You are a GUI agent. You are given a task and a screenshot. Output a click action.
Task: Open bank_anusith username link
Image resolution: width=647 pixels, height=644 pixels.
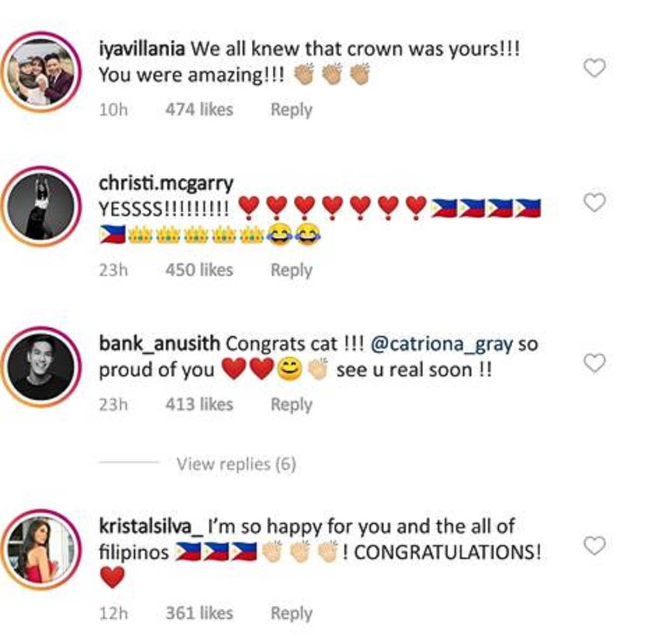pos(159,344)
